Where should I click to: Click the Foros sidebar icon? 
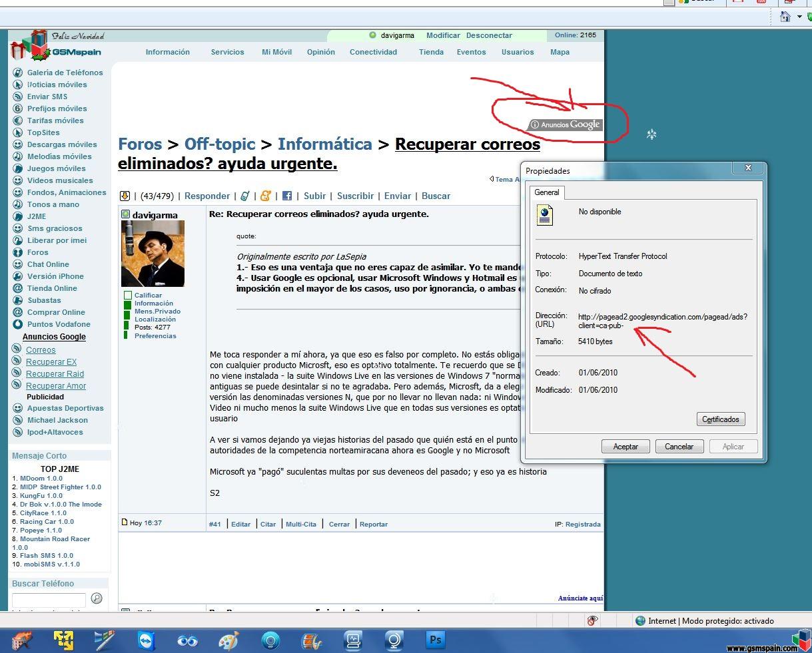click(x=18, y=252)
